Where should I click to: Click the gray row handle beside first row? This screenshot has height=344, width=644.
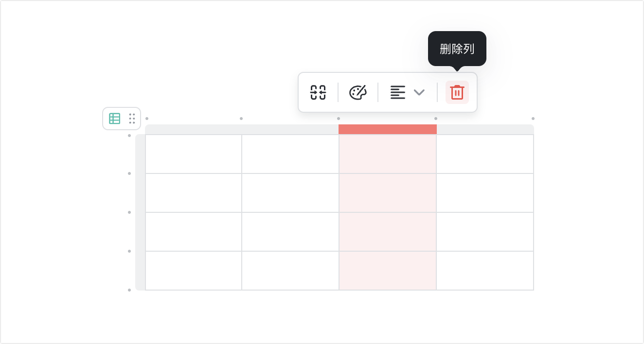(140, 154)
